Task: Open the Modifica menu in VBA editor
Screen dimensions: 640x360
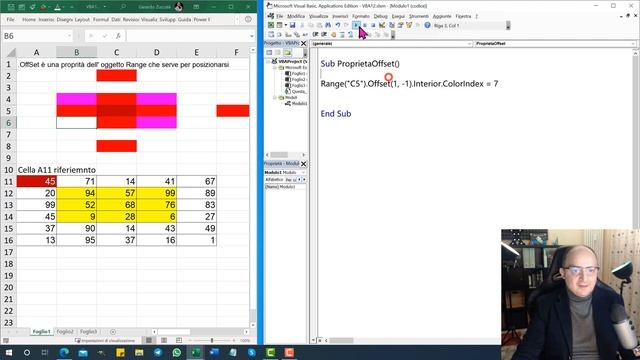Action: pos(296,16)
